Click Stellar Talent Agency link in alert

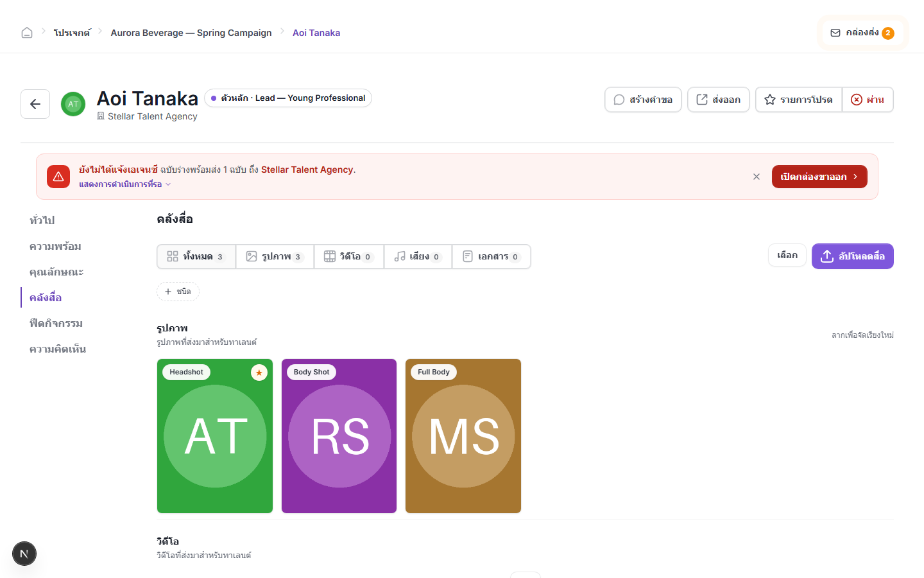tap(307, 170)
